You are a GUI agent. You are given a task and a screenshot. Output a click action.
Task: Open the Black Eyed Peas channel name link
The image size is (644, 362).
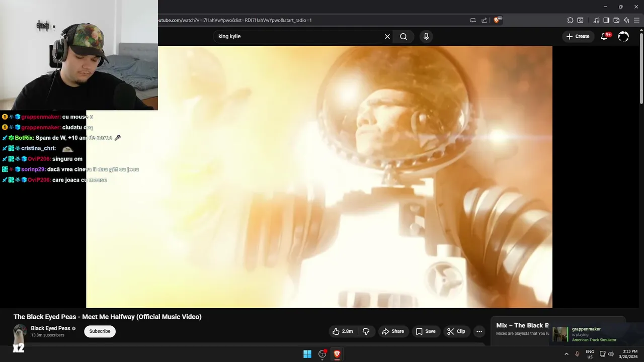click(x=50, y=328)
